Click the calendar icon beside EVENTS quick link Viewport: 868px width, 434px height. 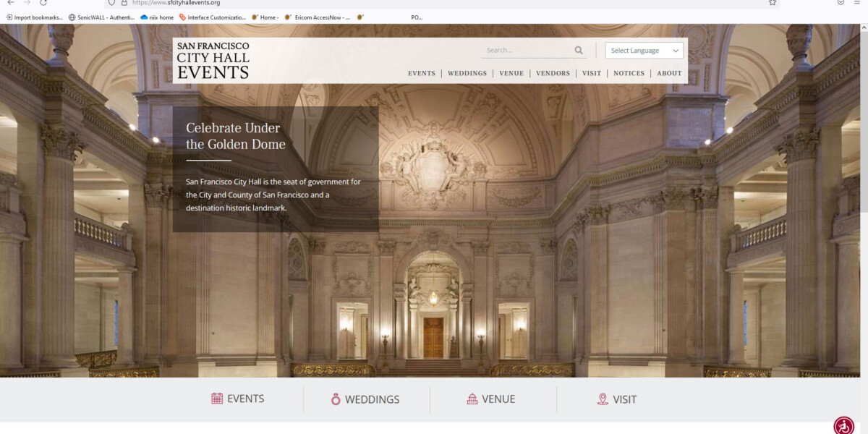[x=216, y=399]
